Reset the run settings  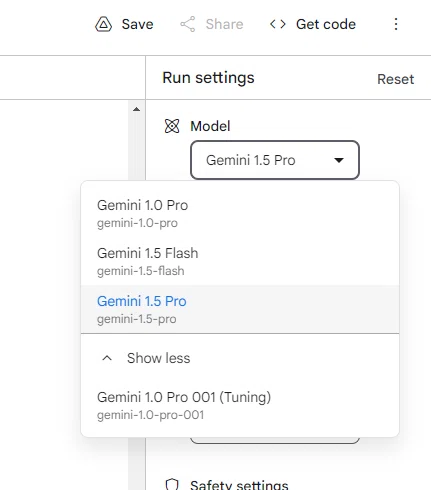coord(396,79)
